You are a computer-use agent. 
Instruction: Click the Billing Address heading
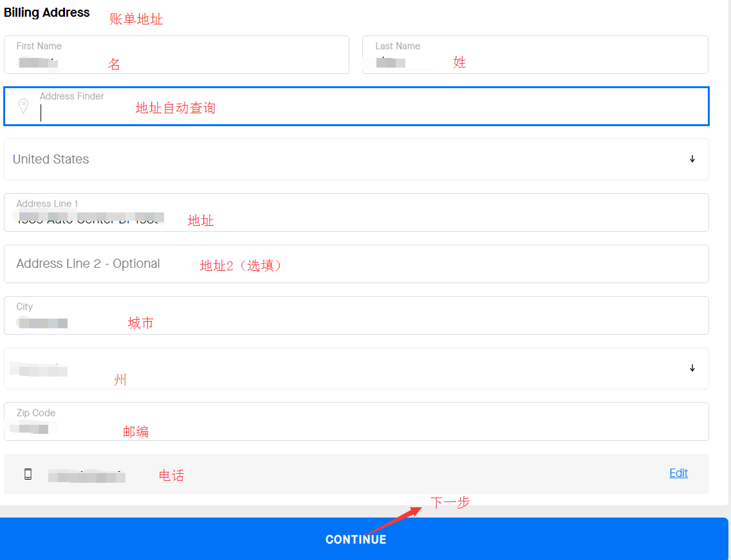[x=47, y=13]
